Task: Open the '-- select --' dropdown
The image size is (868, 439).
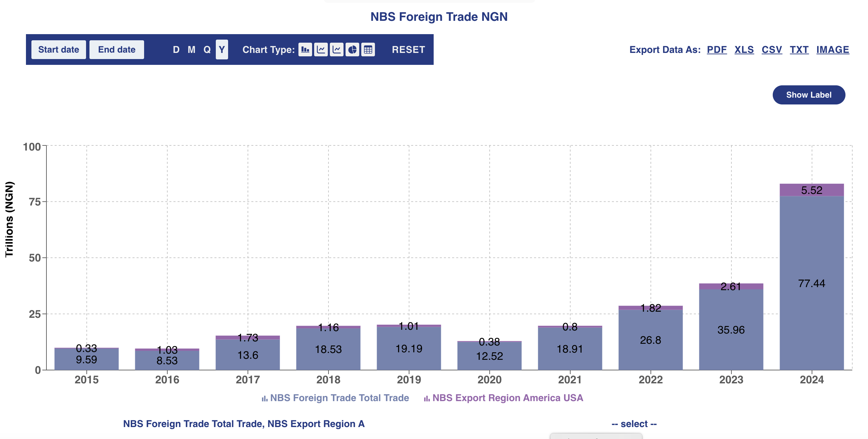Action: coord(634,424)
